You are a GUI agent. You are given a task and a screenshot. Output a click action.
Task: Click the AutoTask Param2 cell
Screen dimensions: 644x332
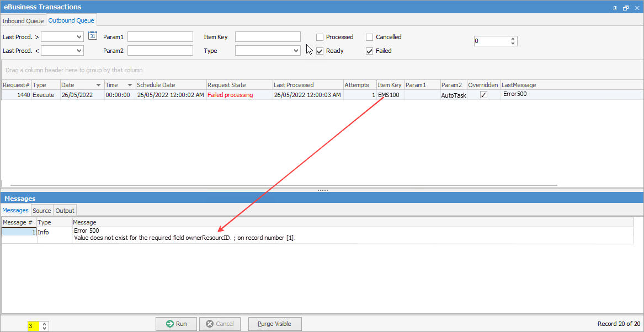pos(454,95)
